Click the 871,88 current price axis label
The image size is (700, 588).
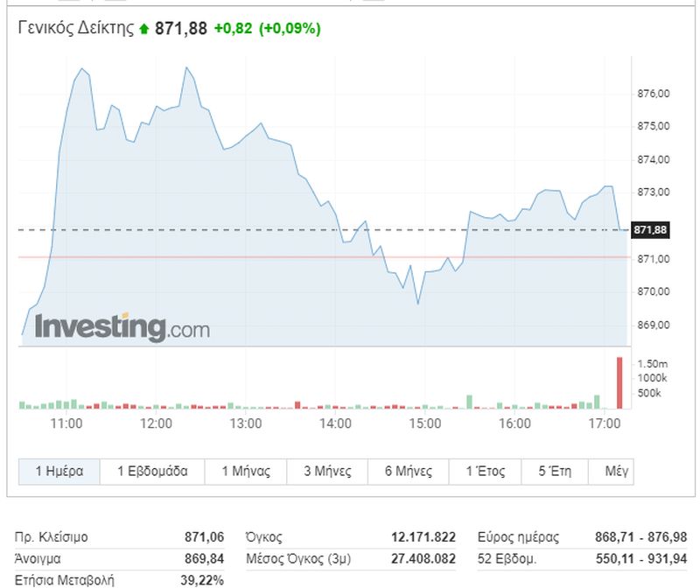pyautogui.click(x=650, y=229)
